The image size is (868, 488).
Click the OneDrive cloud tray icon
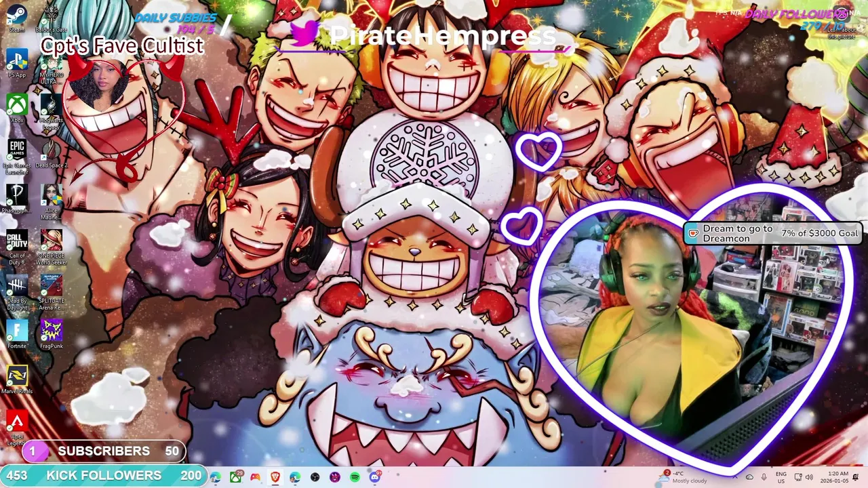coord(749,477)
